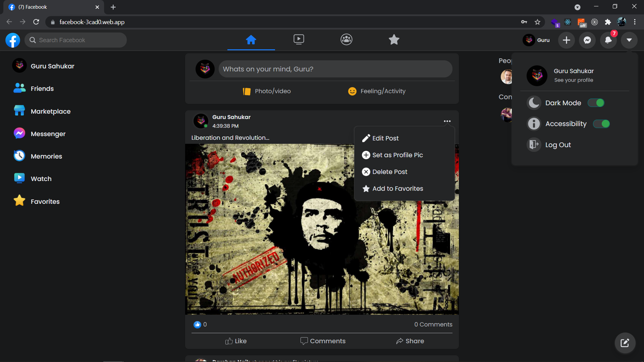Open the Favorites star tab in top bar
644x362 pixels.
point(394,40)
